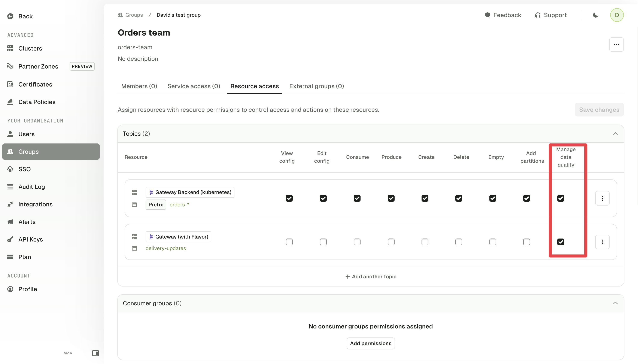Image resolution: width=638 pixels, height=364 pixels.
Task: Check Consume for delivery-updates topic
Action: point(357,242)
